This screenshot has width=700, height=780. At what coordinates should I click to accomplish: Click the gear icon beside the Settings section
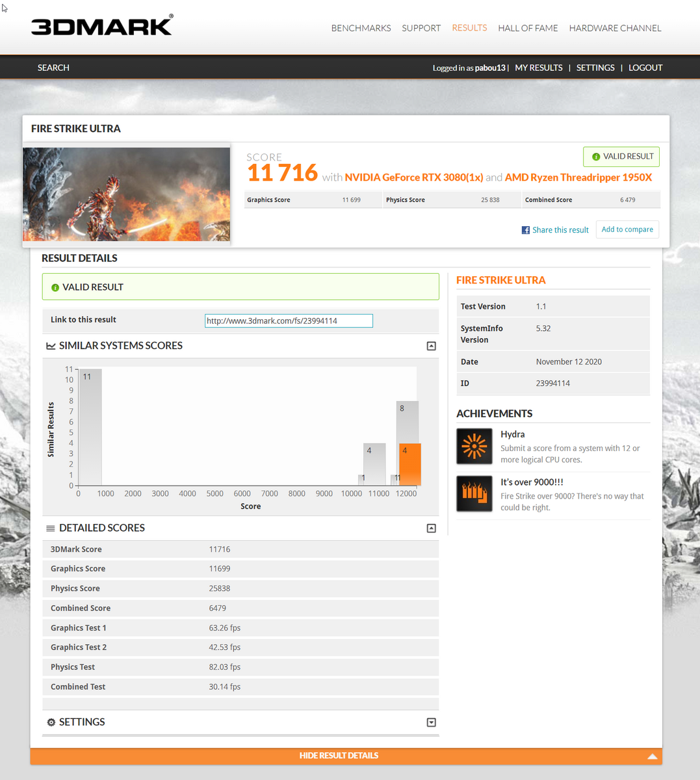(x=51, y=722)
